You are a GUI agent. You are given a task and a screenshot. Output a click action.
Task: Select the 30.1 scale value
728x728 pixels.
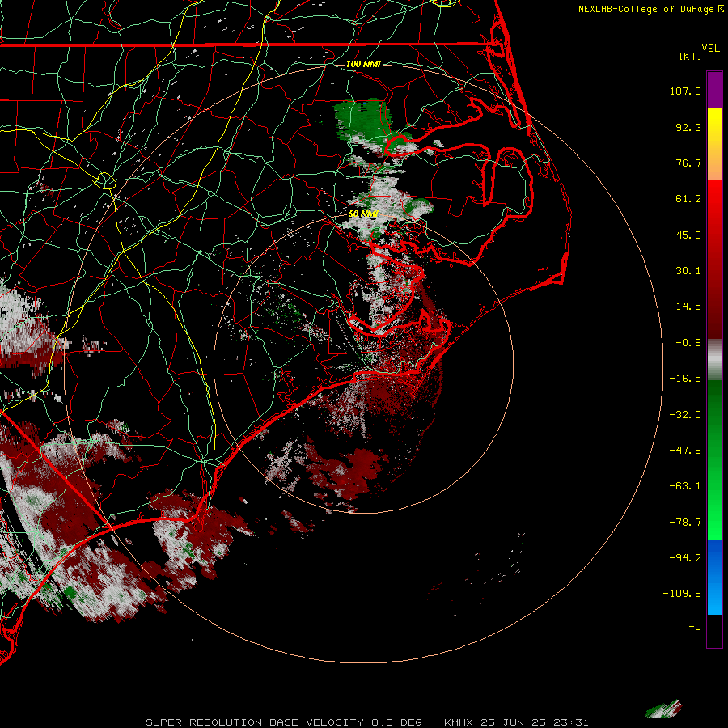pyautogui.click(x=688, y=271)
